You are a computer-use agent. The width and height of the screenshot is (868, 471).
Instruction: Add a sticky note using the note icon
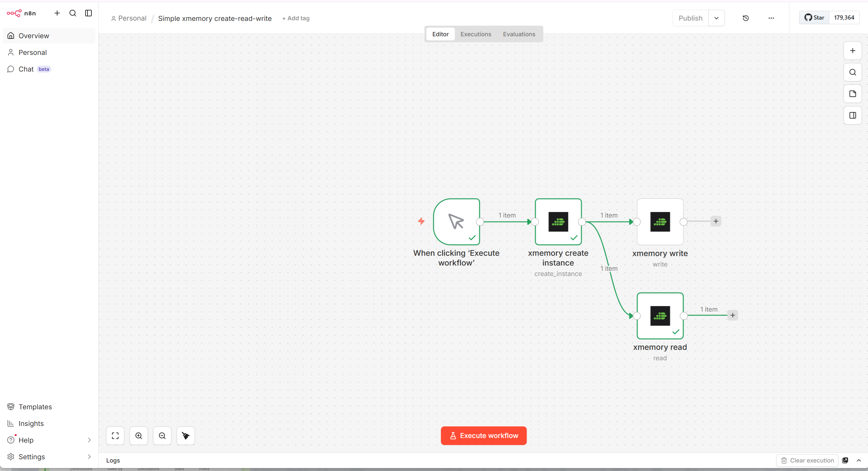click(853, 94)
